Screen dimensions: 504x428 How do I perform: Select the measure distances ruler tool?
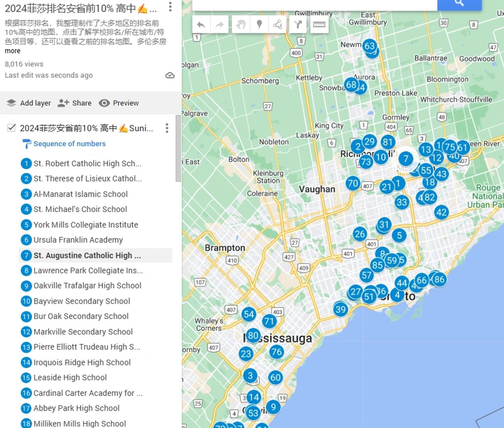coord(319,25)
